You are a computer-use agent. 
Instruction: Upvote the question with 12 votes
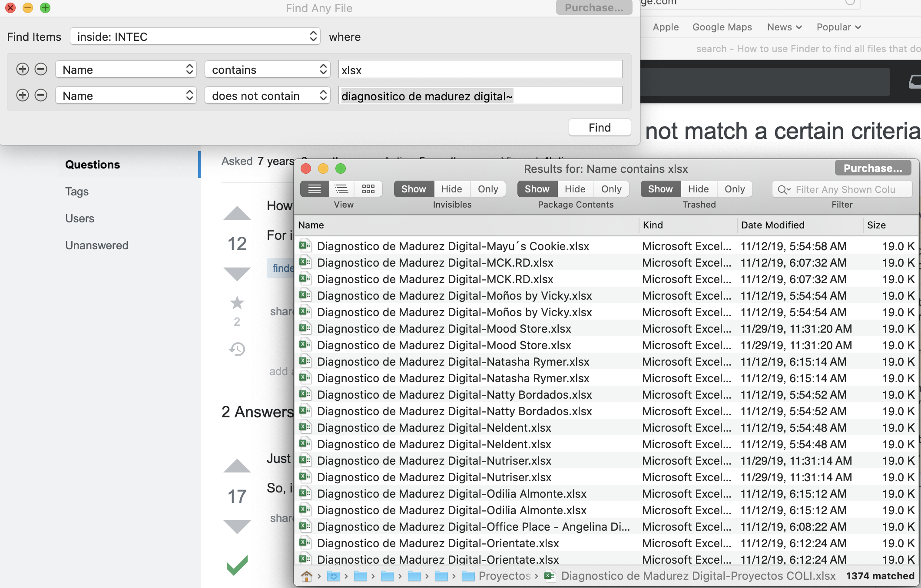[237, 213]
